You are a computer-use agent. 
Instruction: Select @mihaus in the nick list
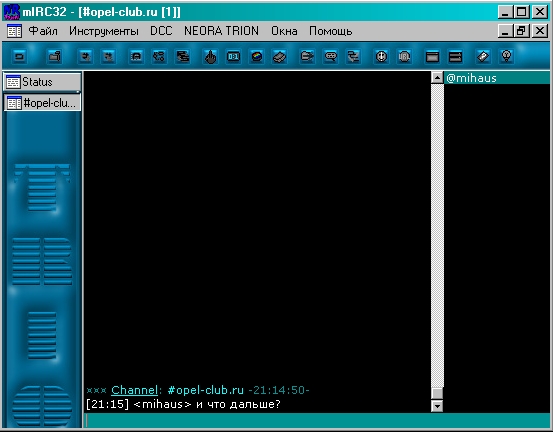(x=497, y=78)
